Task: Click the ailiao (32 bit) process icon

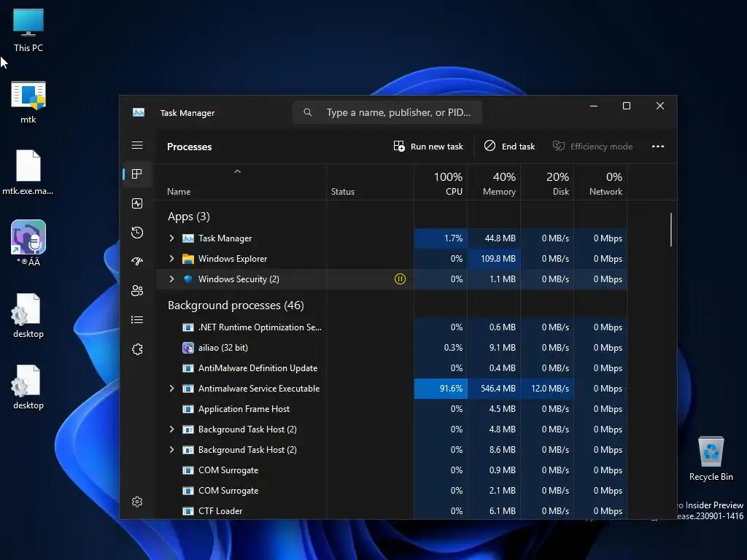Action: [x=188, y=348]
